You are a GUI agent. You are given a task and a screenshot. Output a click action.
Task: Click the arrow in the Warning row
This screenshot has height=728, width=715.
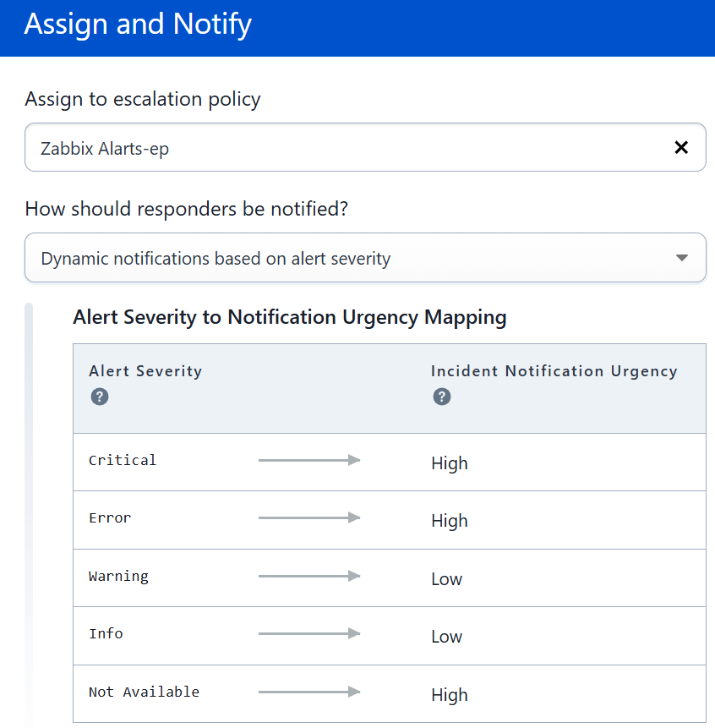tap(309, 576)
